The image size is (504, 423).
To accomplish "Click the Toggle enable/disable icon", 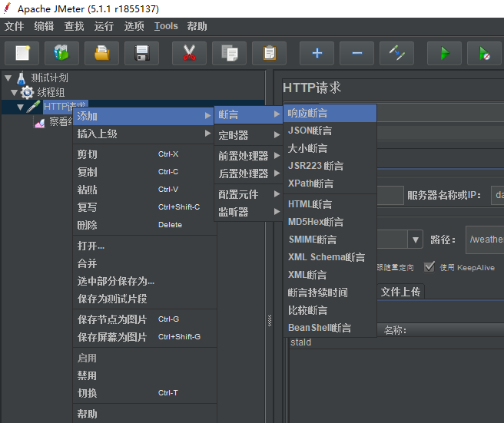I will click(396, 53).
